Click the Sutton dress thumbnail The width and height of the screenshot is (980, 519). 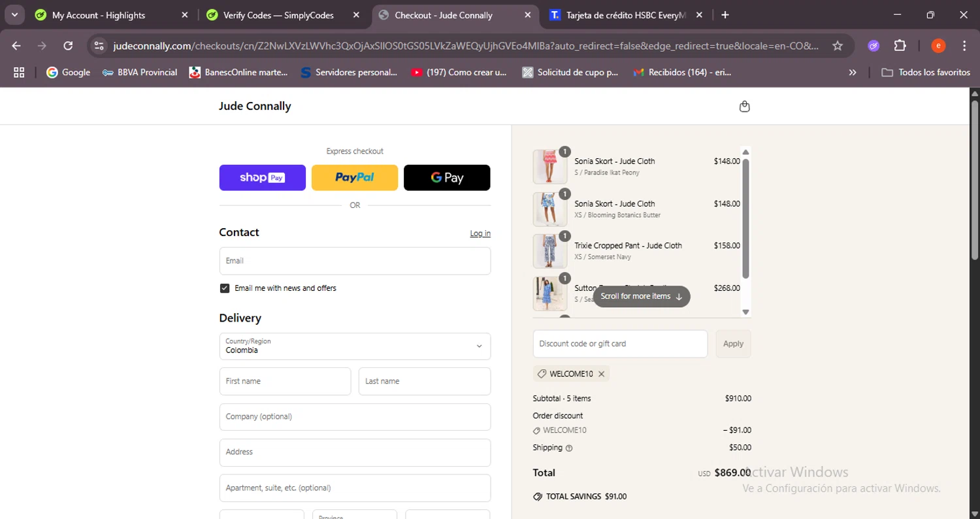550,293
